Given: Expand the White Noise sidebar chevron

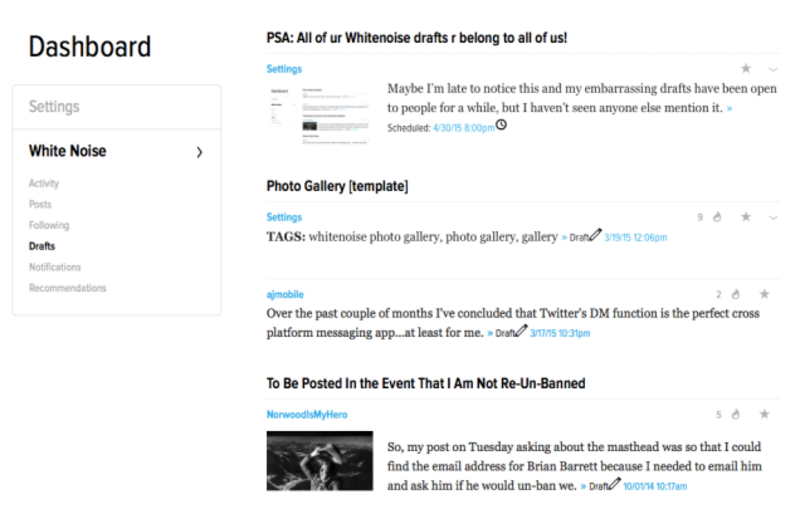Looking at the screenshot, I should (x=199, y=152).
